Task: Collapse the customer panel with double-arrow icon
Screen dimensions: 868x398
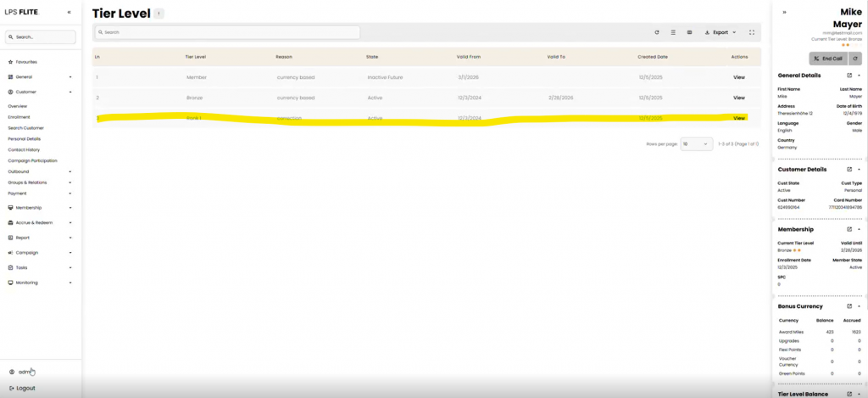Action: click(784, 12)
